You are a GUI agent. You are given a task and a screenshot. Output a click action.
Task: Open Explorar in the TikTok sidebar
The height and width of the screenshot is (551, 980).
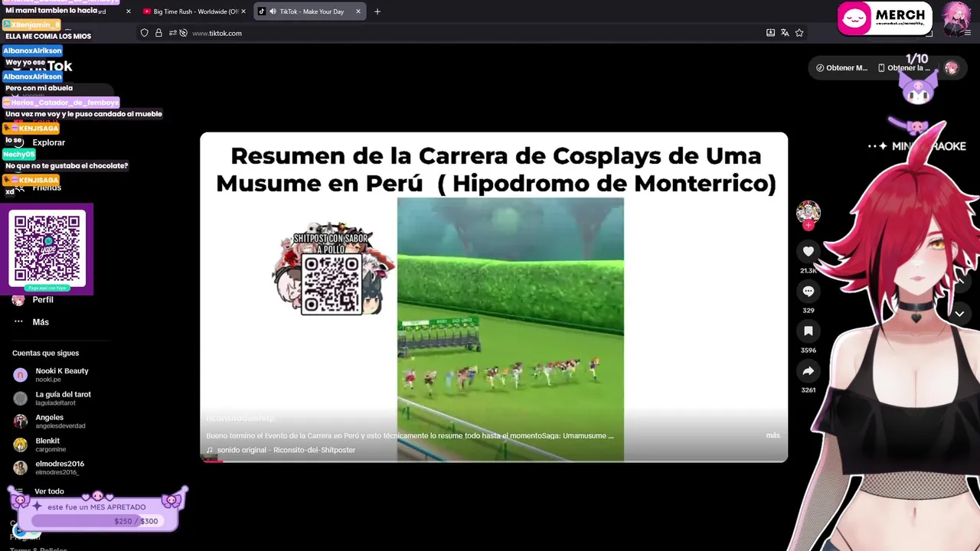[49, 142]
